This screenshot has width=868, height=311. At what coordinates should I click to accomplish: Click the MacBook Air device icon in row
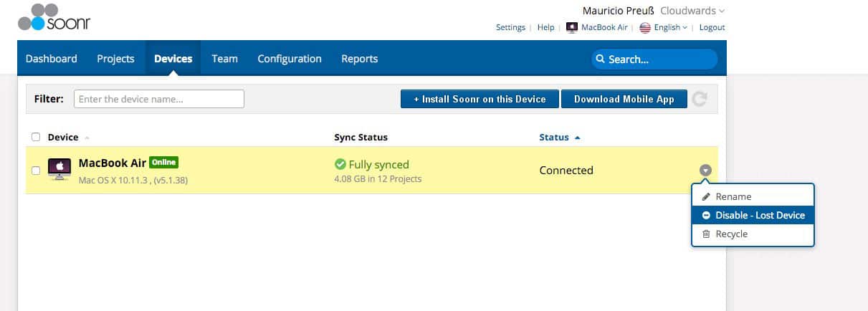(59, 170)
